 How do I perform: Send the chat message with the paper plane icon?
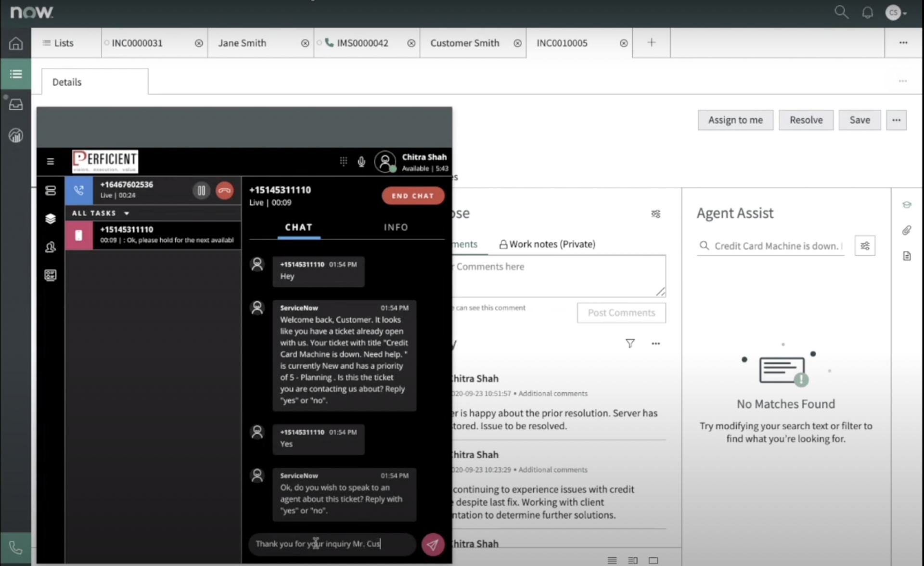[x=432, y=544]
